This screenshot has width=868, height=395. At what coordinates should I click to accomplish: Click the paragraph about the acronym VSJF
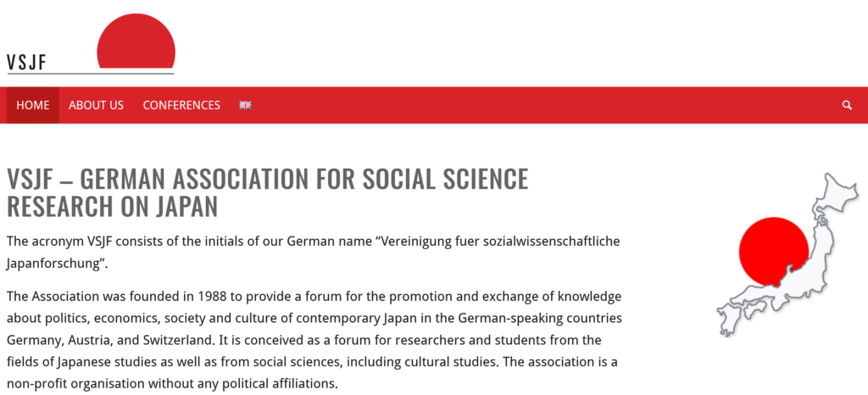point(314,253)
